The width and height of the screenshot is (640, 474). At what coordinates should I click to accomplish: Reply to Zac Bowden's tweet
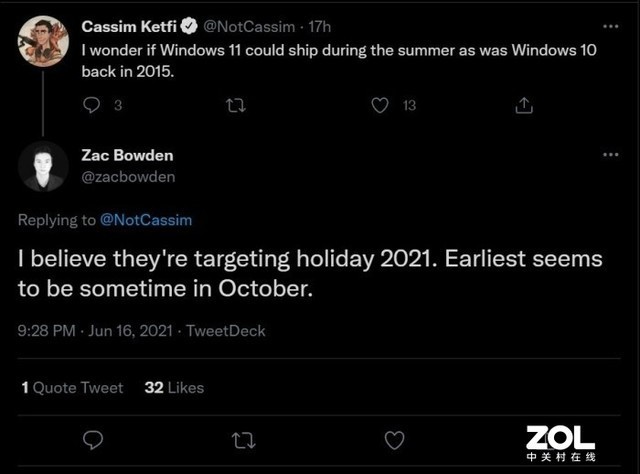[x=93, y=438]
